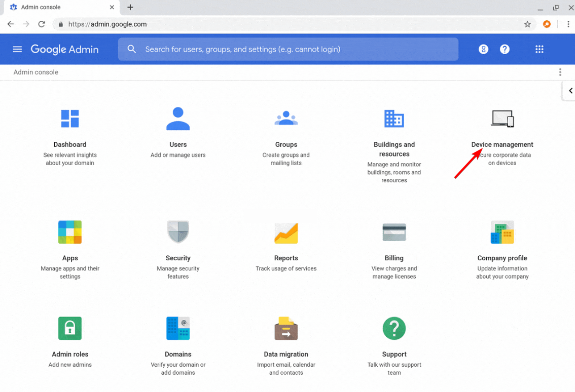Open the hourglass tasks icon

click(x=483, y=49)
